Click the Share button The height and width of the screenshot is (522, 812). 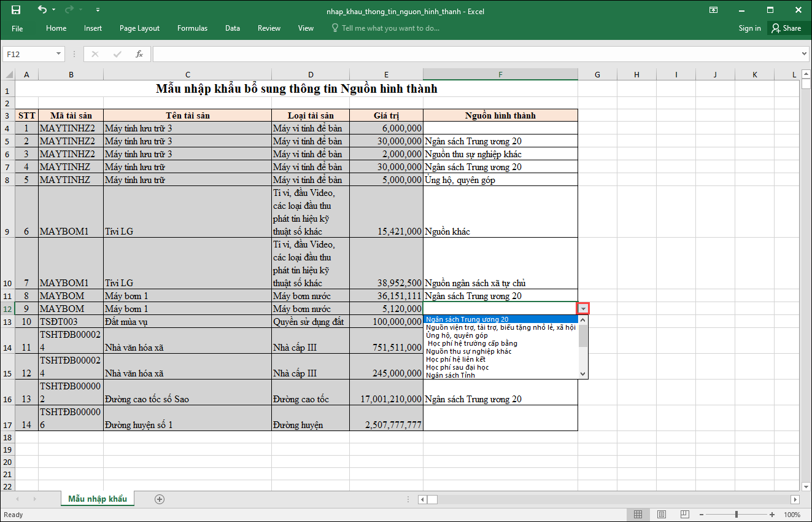tap(786, 28)
